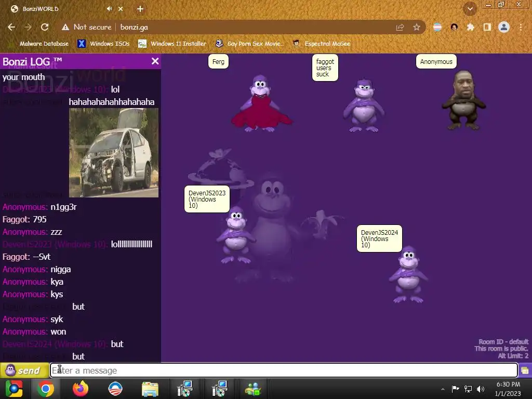Screen dimensions: 532x399
Task: Open the Action Center flag icon
Action: pyautogui.click(x=455, y=389)
